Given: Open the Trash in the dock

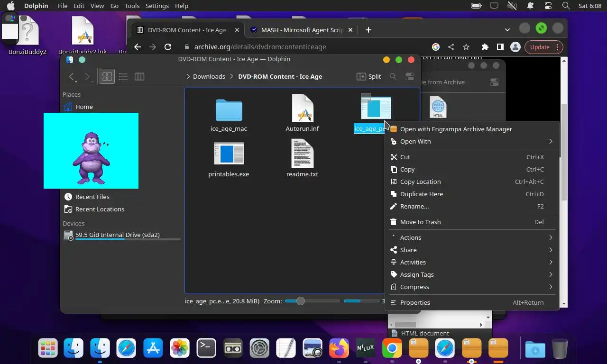Looking at the screenshot, I should pyautogui.click(x=560, y=349).
